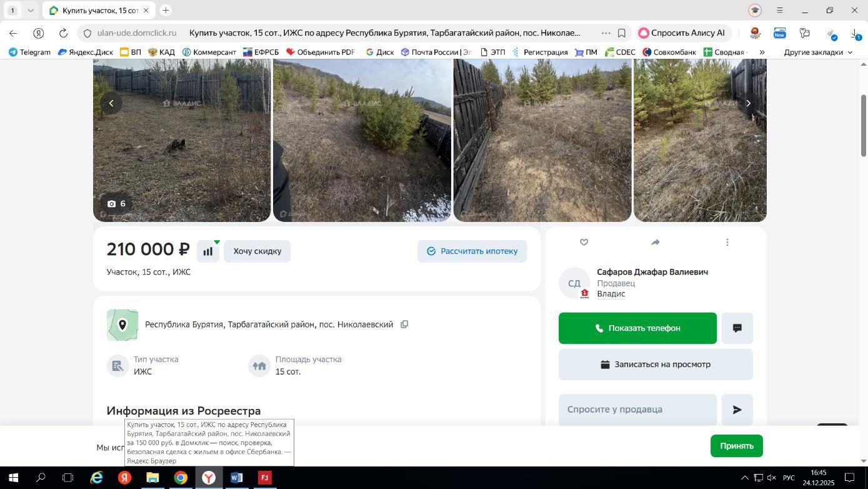Toggle the bookmark icon in address bar
The height and width of the screenshot is (489, 868).
(622, 33)
